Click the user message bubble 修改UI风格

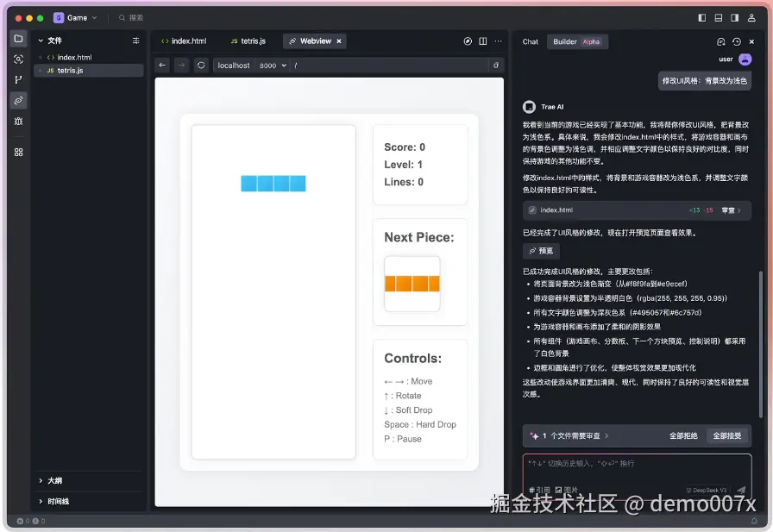pyautogui.click(x=705, y=81)
